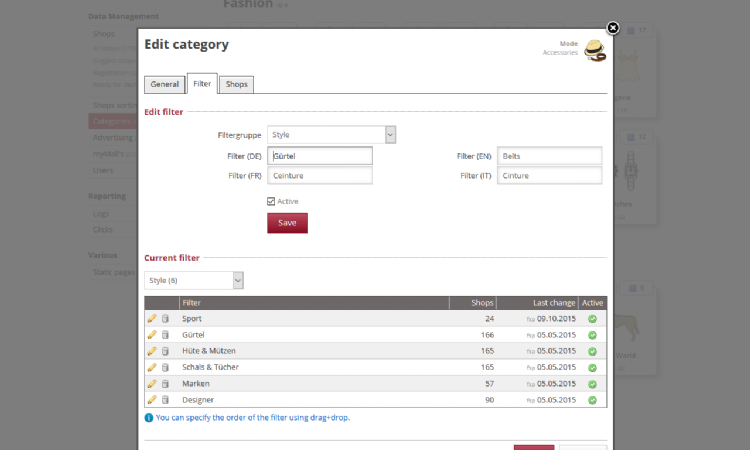Delete the Designer filter via trash icon
Image resolution: width=750 pixels, height=450 pixels.
tap(165, 400)
